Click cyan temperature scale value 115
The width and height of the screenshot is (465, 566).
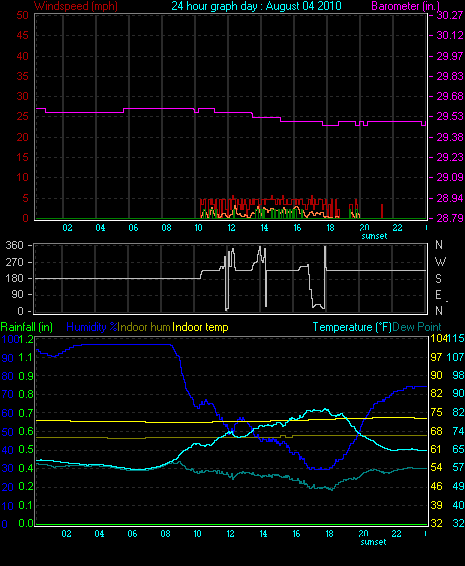456,338
